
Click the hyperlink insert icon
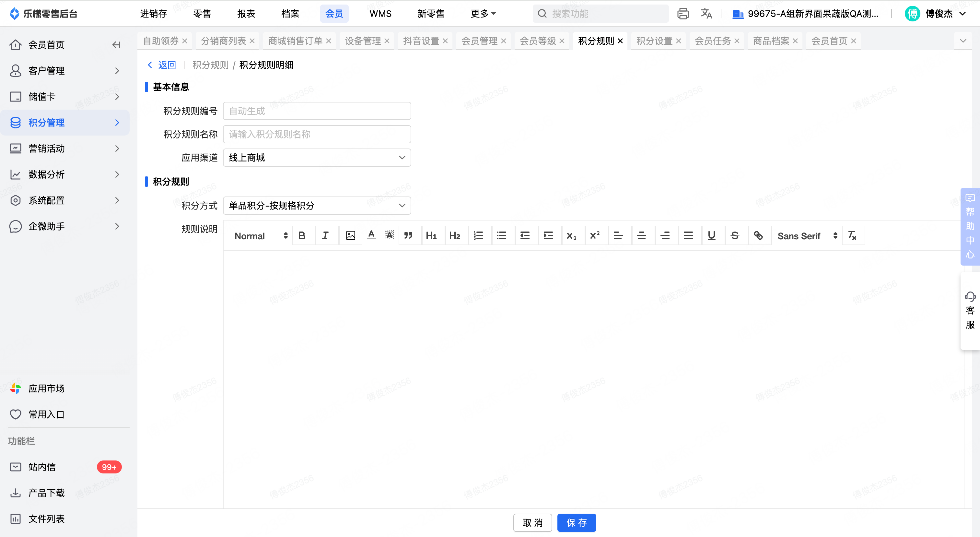[x=758, y=235]
